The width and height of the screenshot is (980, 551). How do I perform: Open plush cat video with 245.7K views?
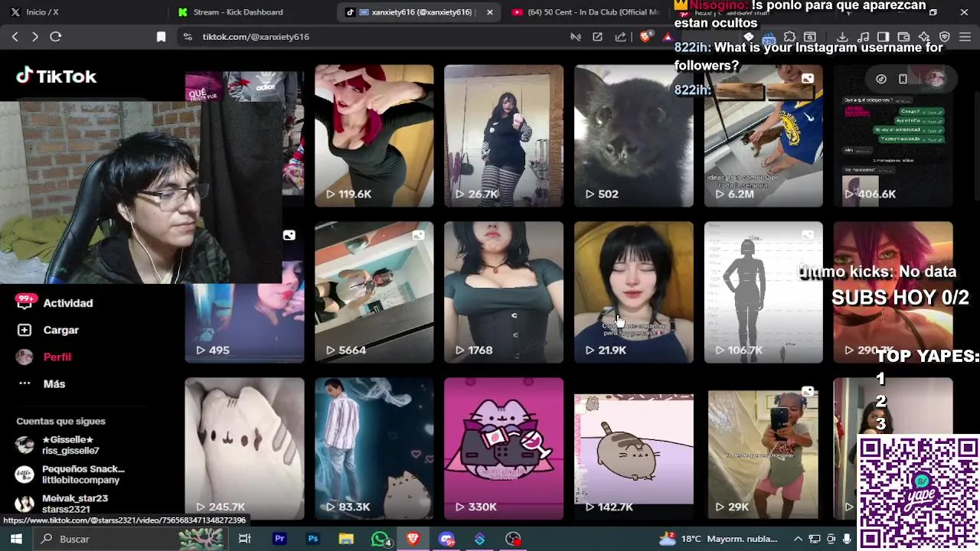tap(244, 448)
